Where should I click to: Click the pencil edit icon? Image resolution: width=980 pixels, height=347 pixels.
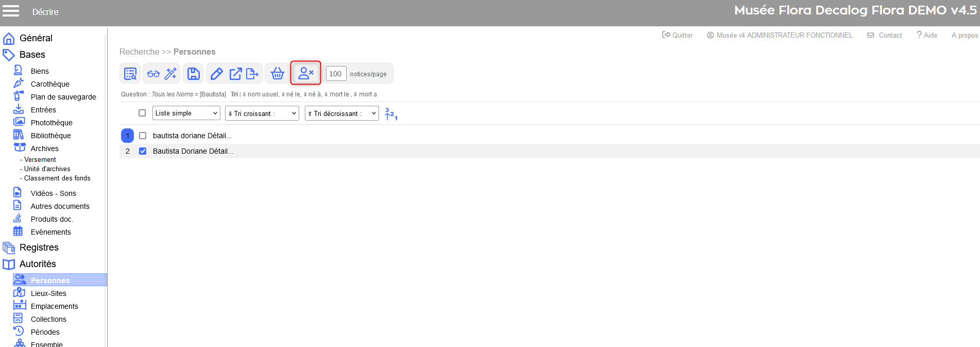click(x=217, y=74)
